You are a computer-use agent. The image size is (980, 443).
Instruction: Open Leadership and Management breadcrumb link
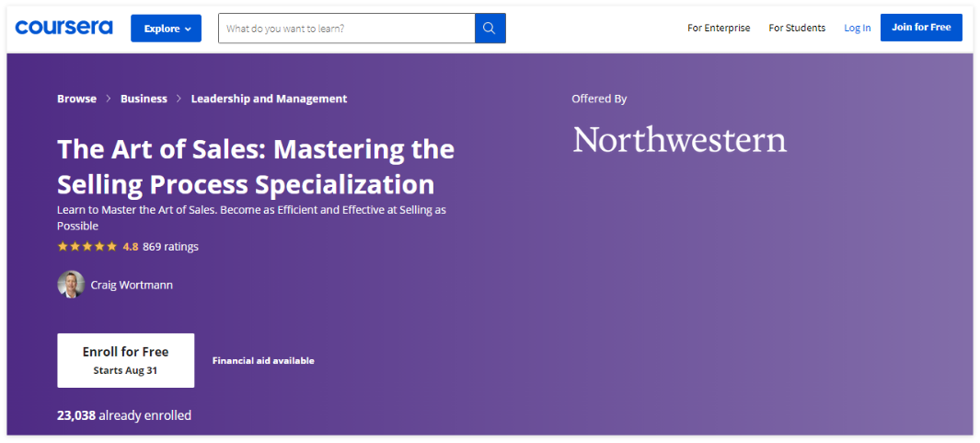(270, 99)
